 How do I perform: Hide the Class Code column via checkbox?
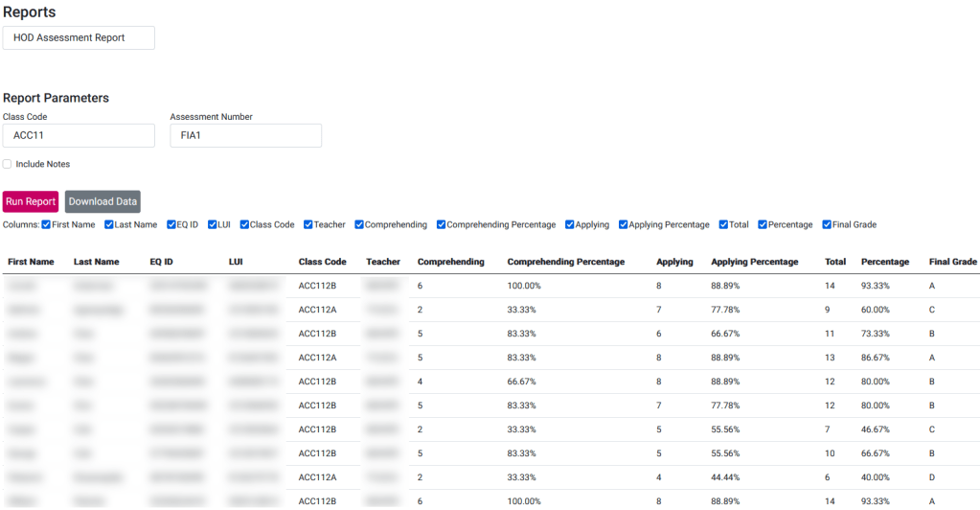[245, 225]
